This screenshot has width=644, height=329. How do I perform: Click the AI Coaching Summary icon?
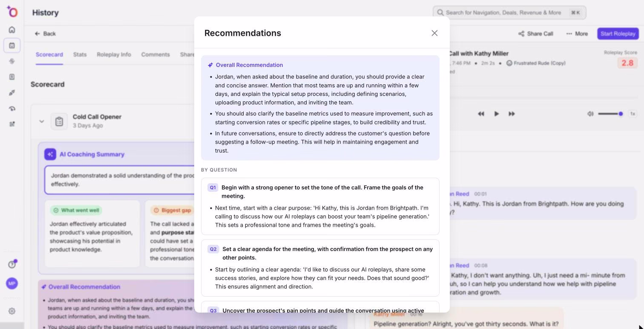(50, 154)
